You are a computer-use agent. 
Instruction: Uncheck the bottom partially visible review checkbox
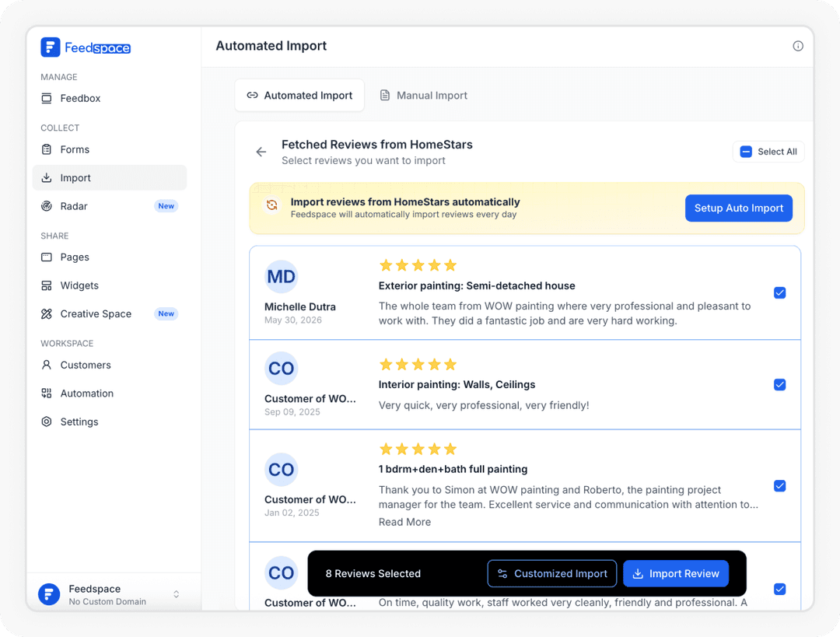pyautogui.click(x=780, y=590)
